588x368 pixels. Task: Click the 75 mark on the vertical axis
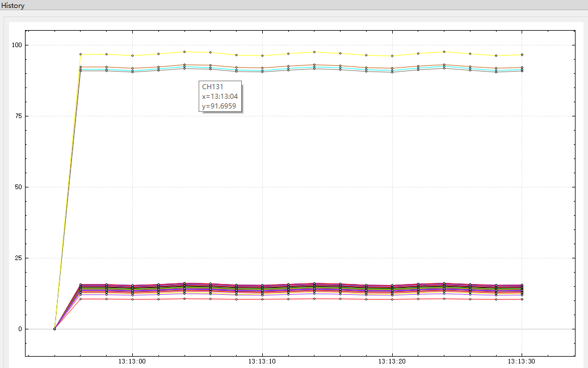point(18,114)
